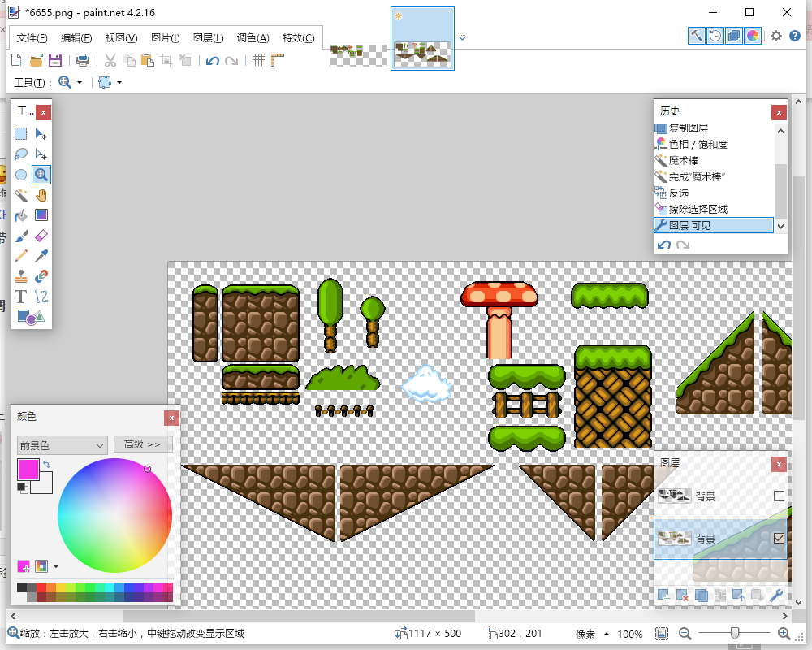The image size is (812, 650).
Task: Click undo button in History panel
Action: tap(664, 245)
